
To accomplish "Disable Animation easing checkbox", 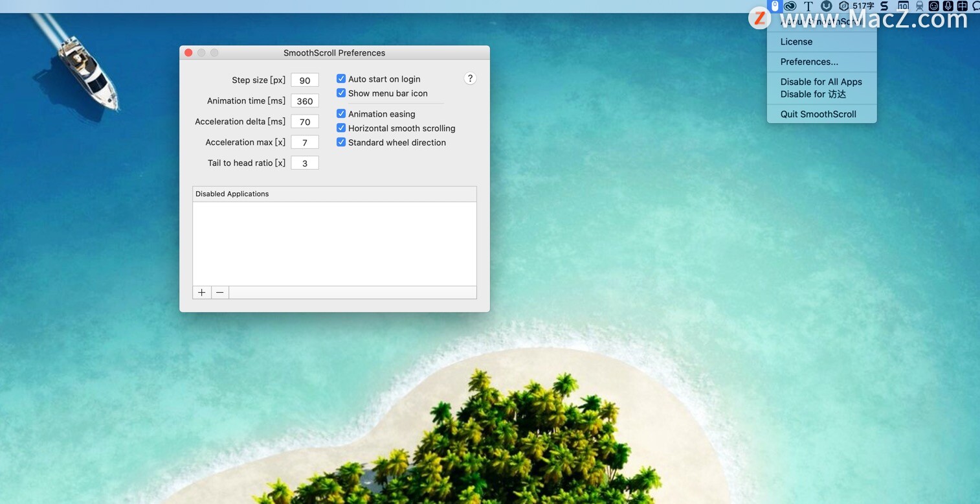I will [341, 113].
